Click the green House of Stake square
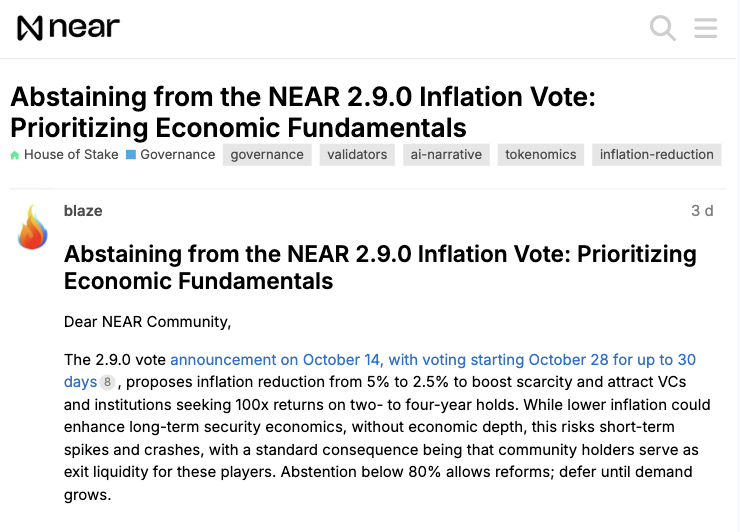Screen dimensions: 740x532 coord(15,156)
